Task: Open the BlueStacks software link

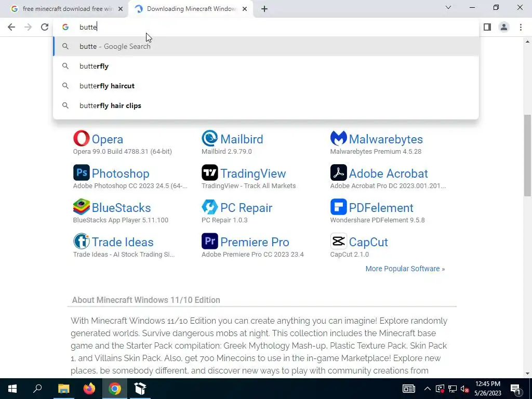Action: pos(121,208)
